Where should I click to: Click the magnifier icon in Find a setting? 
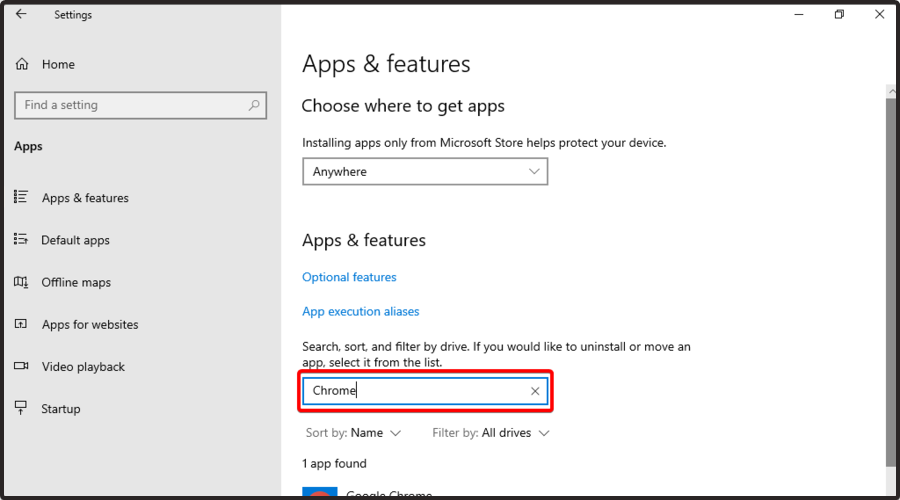tap(254, 105)
